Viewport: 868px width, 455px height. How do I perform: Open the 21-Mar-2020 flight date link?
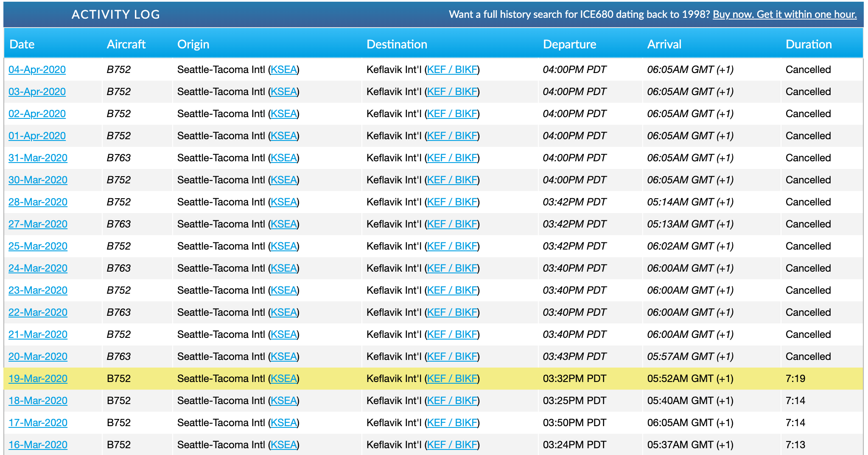point(38,334)
